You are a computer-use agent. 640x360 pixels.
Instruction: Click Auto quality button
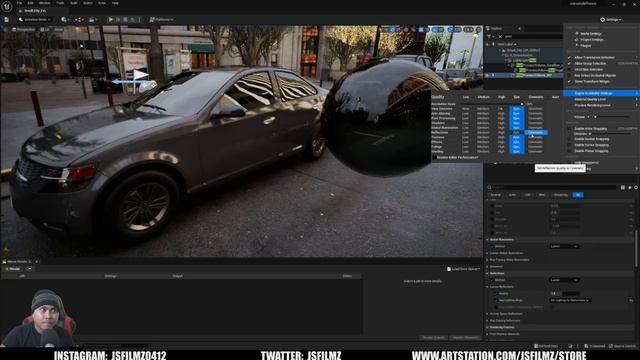[x=555, y=97]
